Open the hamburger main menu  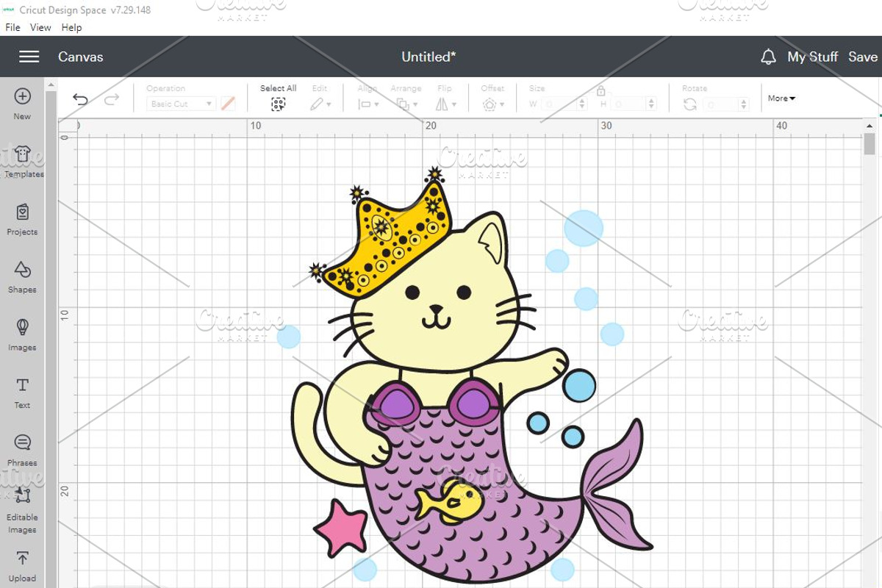[29, 57]
